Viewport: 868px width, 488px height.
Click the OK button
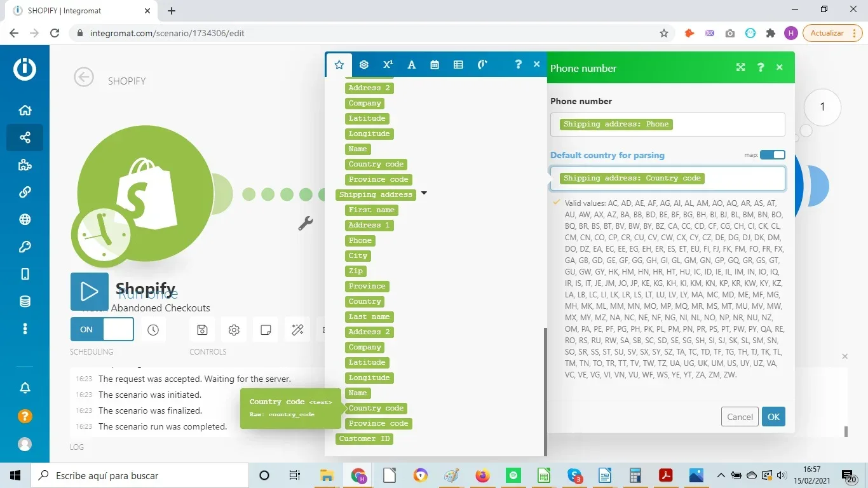(773, 417)
